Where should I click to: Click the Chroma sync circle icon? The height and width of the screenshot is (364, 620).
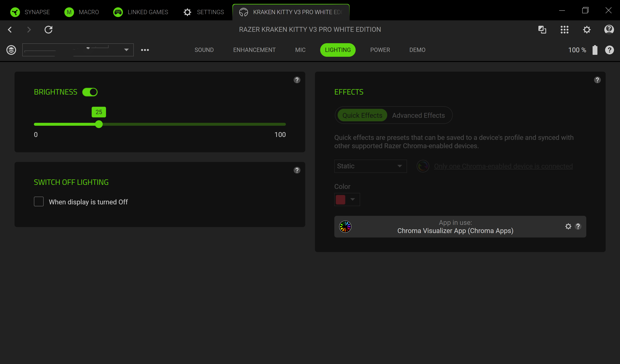coord(423,166)
